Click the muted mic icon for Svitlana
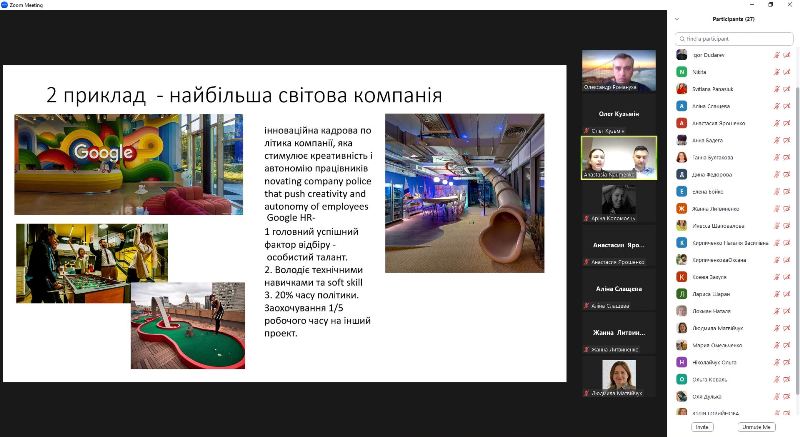The image size is (800, 437). coord(777,89)
